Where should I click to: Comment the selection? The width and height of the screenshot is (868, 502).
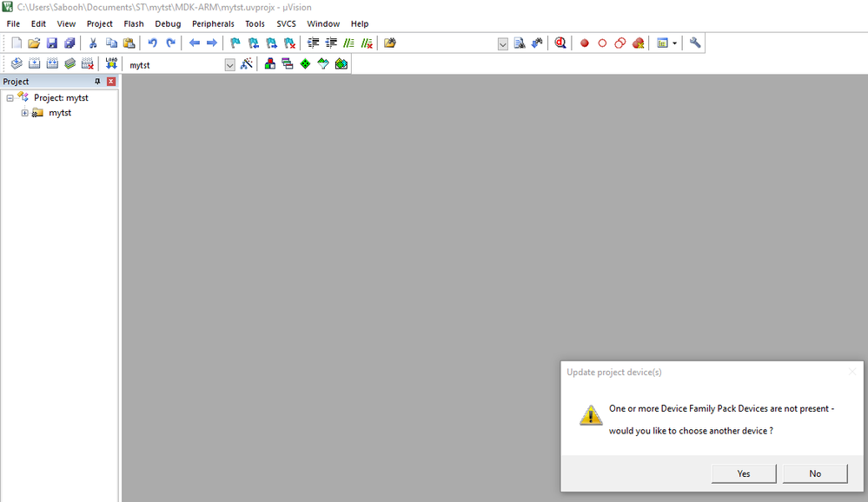(x=348, y=43)
